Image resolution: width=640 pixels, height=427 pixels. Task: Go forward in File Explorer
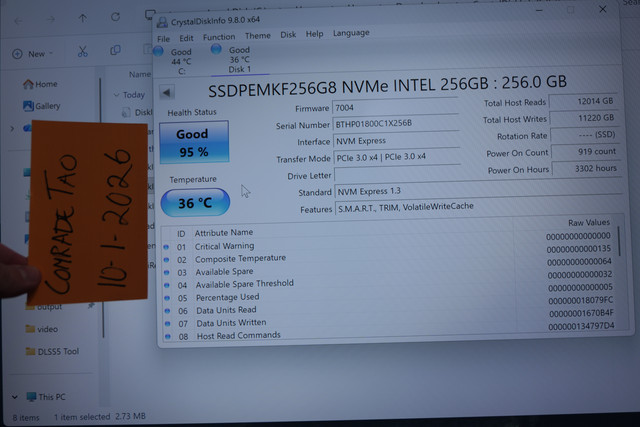50,19
